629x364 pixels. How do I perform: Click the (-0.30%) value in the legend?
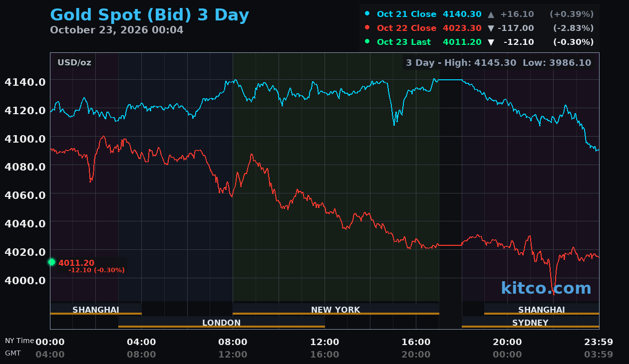click(x=573, y=42)
